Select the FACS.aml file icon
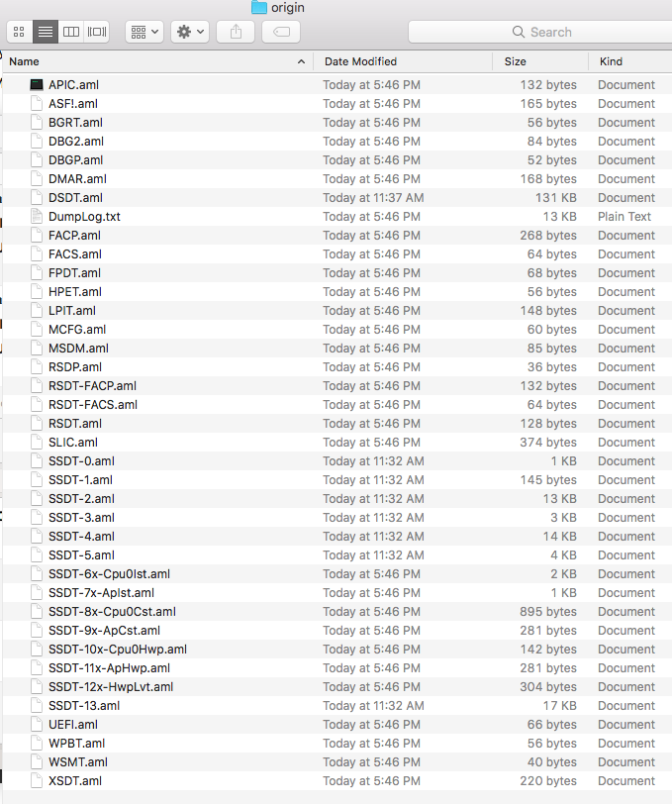This screenshot has height=804, width=672. 37,253
